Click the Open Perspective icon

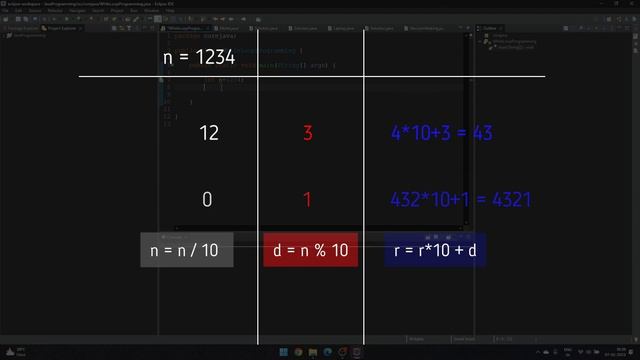click(609, 19)
